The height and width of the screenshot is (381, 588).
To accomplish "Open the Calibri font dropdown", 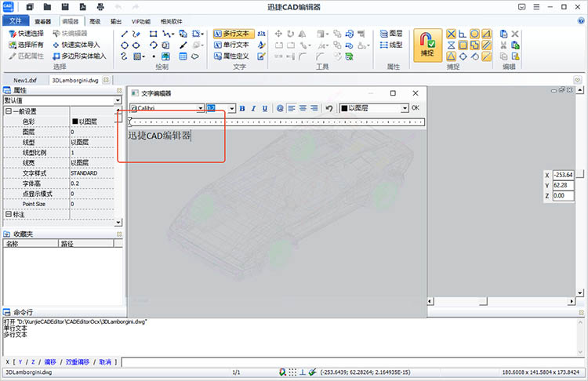I will [201, 108].
